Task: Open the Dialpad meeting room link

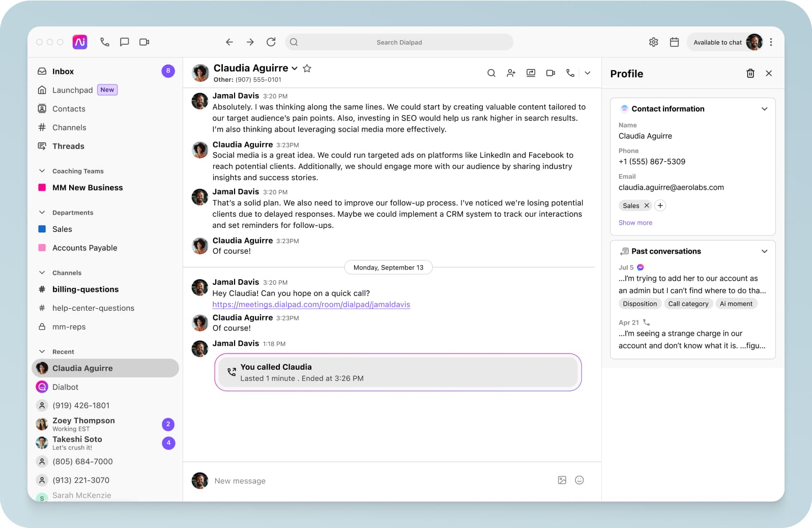Action: click(311, 305)
